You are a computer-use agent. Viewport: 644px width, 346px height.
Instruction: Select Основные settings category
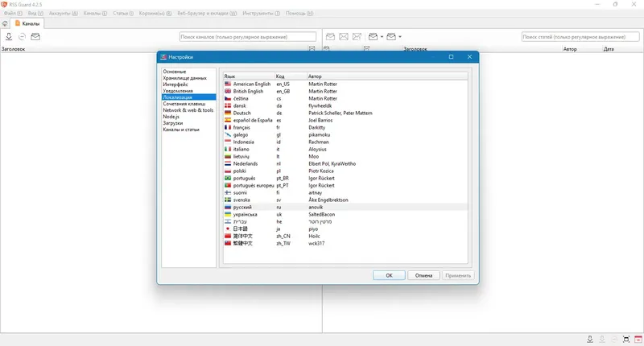coord(189,72)
